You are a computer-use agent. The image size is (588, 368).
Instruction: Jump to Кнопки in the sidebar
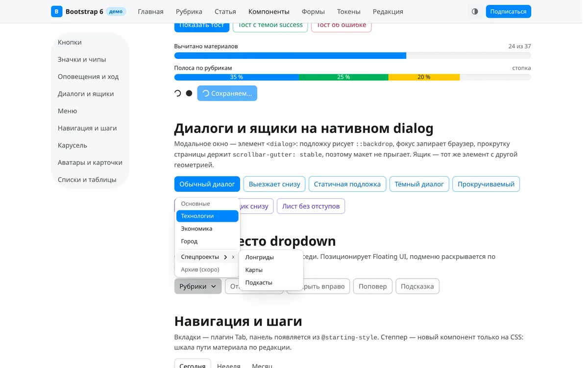(x=90, y=42)
